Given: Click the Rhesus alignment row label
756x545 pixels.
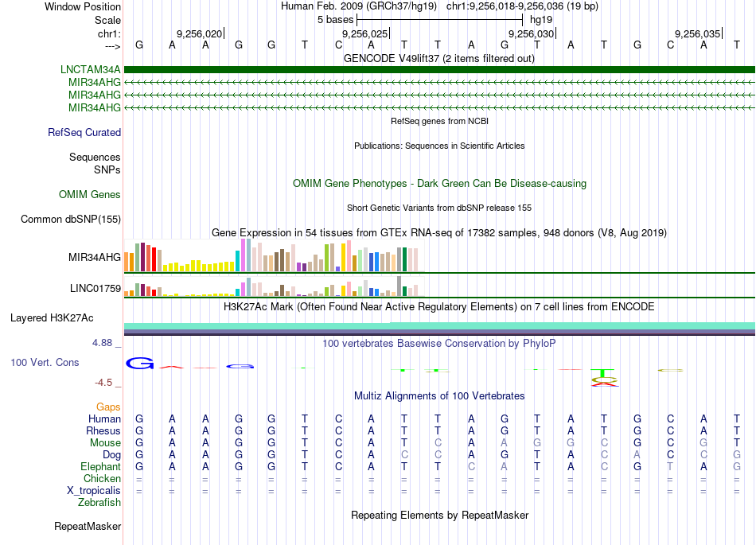Looking at the screenshot, I should point(103,430).
